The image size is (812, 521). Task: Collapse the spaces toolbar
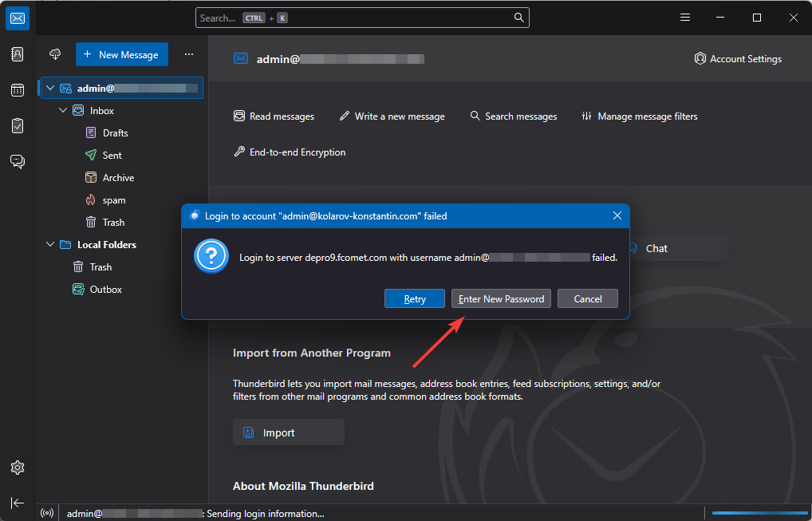17,503
